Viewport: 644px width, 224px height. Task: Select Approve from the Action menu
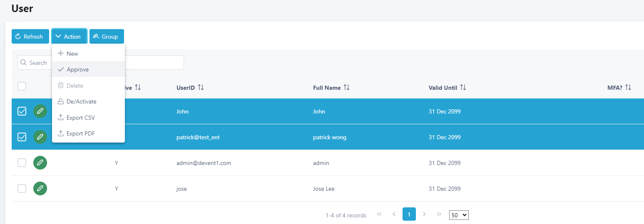pos(77,69)
